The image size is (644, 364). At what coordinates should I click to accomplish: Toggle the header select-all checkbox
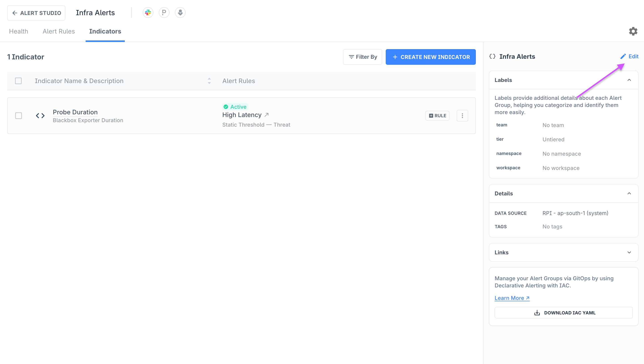(18, 81)
